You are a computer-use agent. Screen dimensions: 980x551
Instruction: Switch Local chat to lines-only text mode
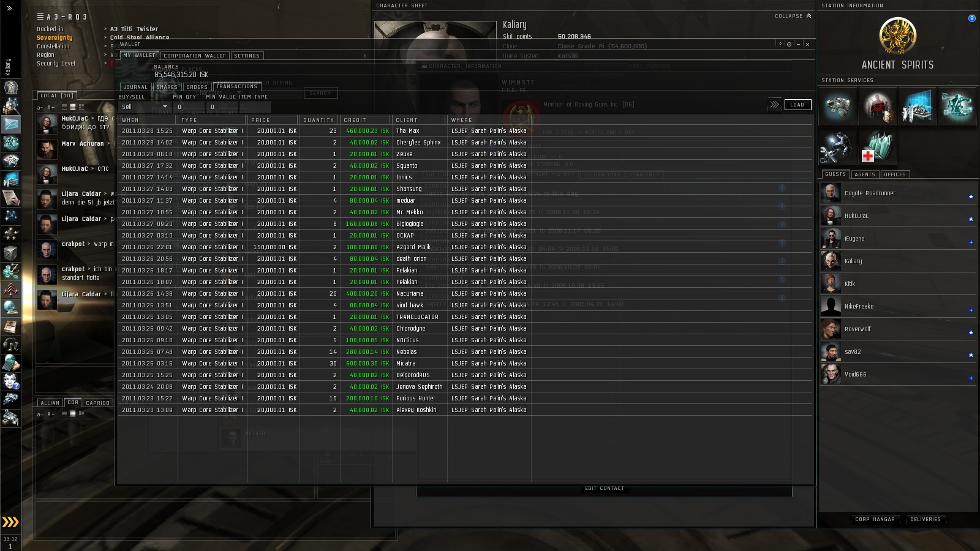pos(64,107)
